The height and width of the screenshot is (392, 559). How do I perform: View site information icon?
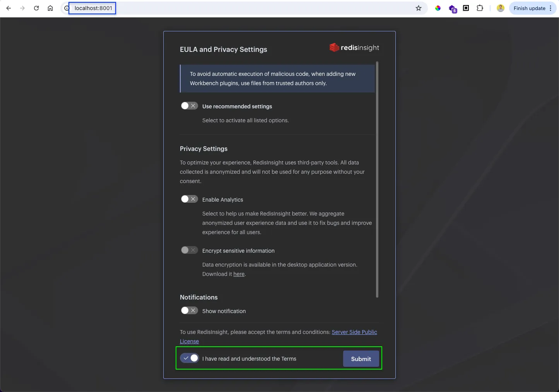click(x=67, y=8)
